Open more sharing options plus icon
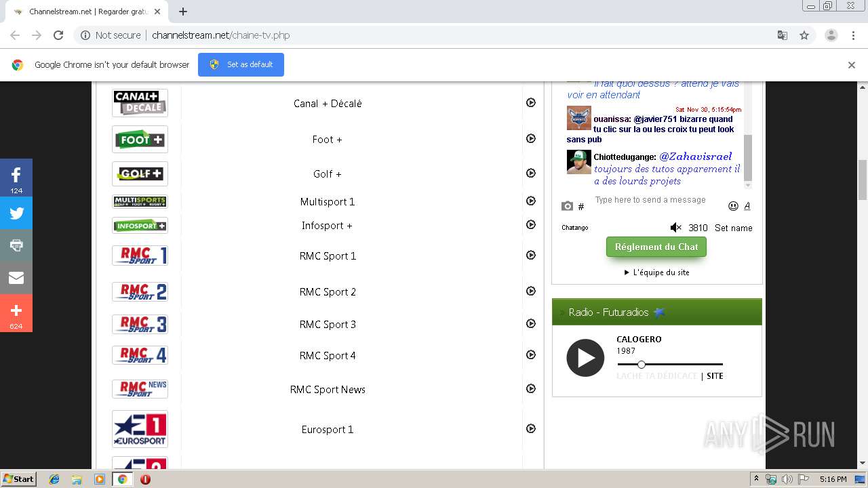 pyautogui.click(x=16, y=313)
